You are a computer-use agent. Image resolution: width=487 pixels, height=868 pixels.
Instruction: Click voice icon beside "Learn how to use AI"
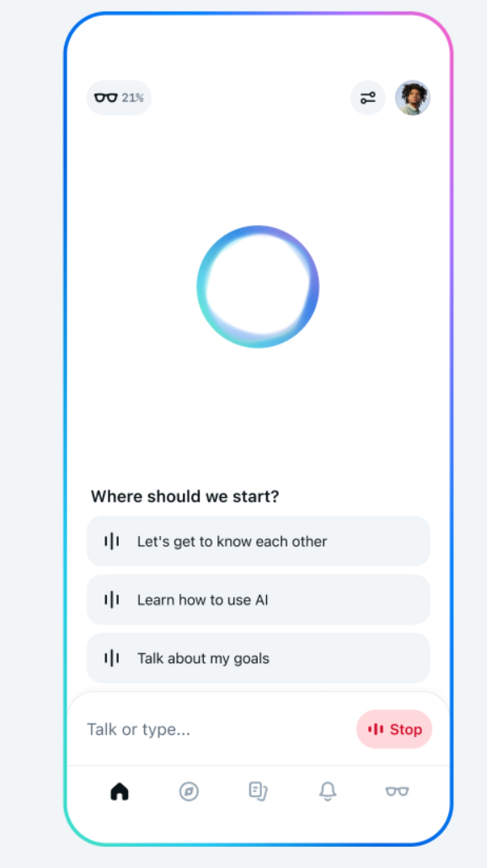(112, 599)
